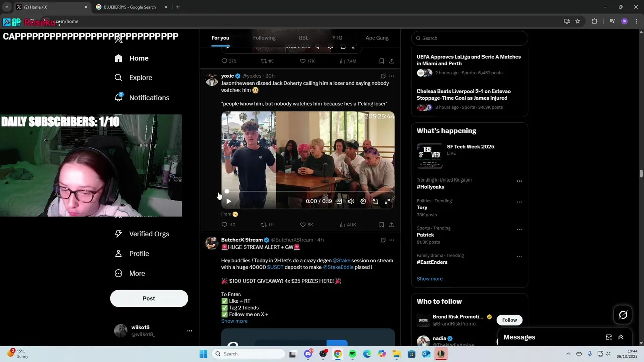644x362 pixels.
Task: Open SF Tech Week 2025 live event
Action: 469,155
